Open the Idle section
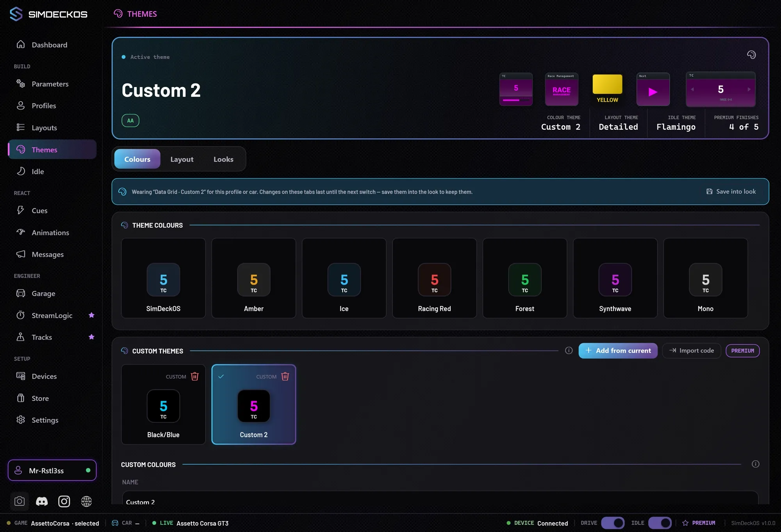Viewport: 781px width, 532px height. 52,171
